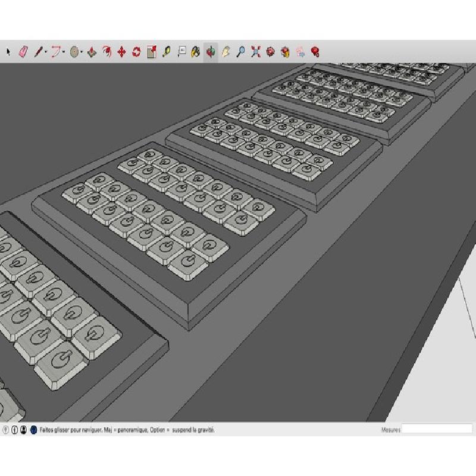Select the arrow Select tool
Viewport: 476px width, 476px height.
click(x=8, y=52)
